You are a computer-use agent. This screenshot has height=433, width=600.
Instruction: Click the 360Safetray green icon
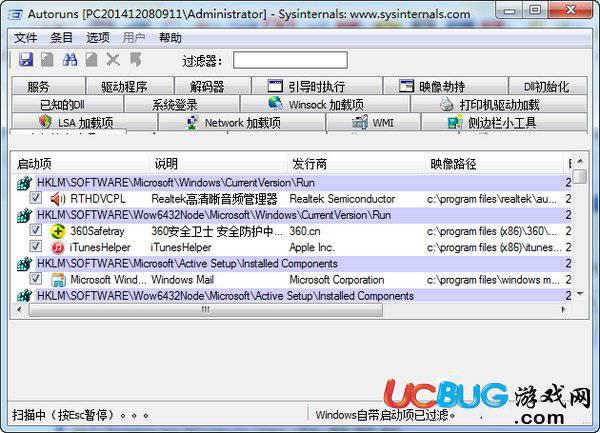coord(58,231)
